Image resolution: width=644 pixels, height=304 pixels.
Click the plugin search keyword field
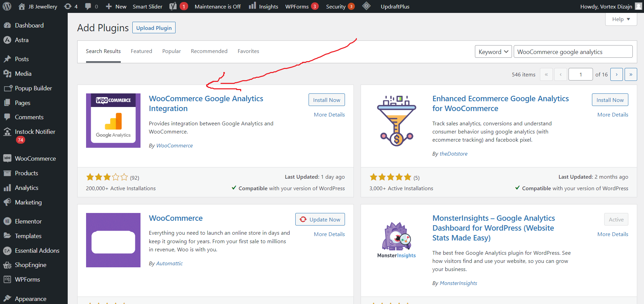coord(573,52)
